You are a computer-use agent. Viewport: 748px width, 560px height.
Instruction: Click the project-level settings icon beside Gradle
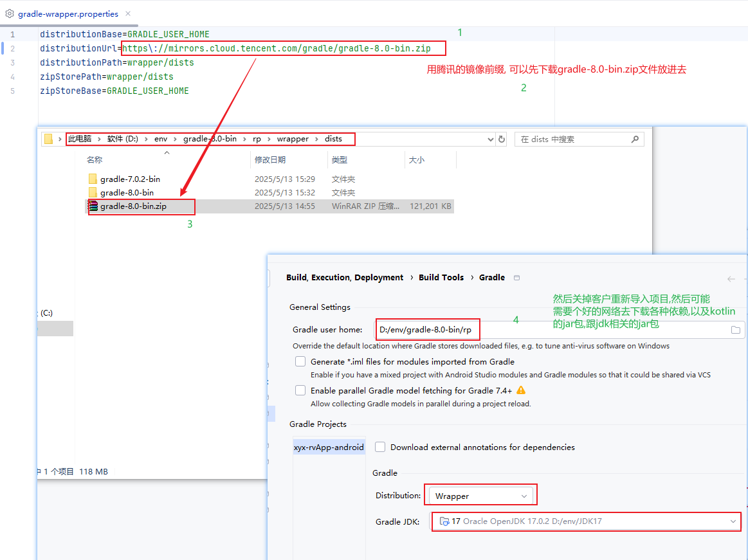(x=516, y=278)
